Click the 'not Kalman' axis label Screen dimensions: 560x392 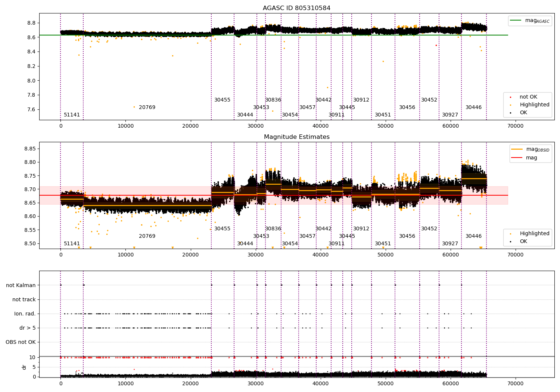pos(21,285)
